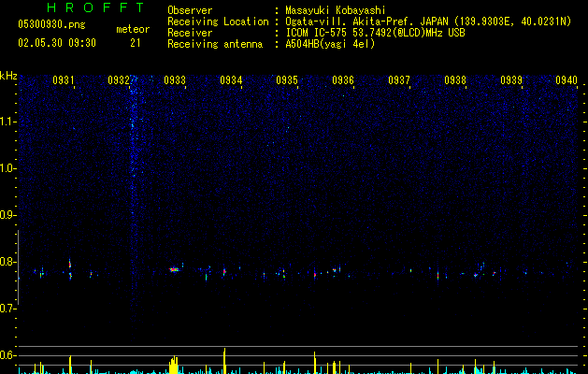
Task: Click the Observer label
Action: (190, 10)
